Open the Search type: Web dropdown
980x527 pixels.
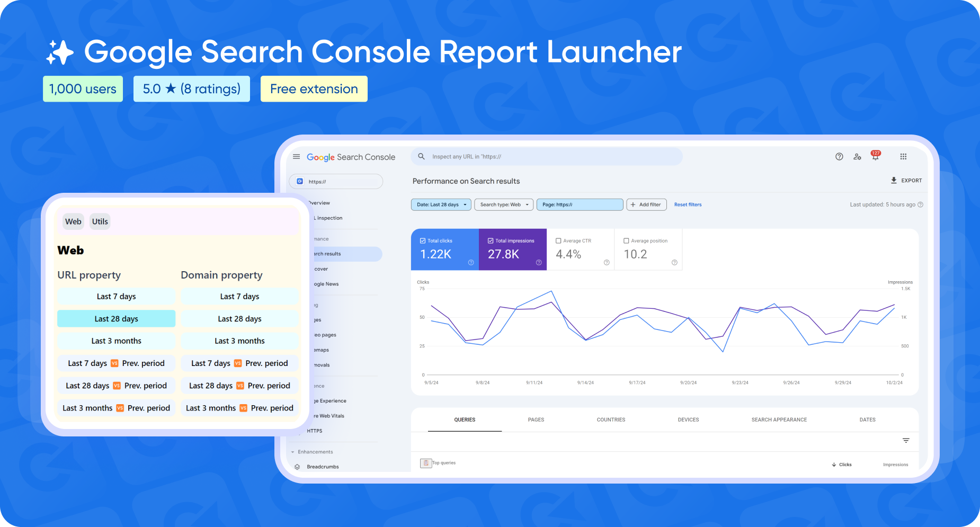pyautogui.click(x=503, y=204)
